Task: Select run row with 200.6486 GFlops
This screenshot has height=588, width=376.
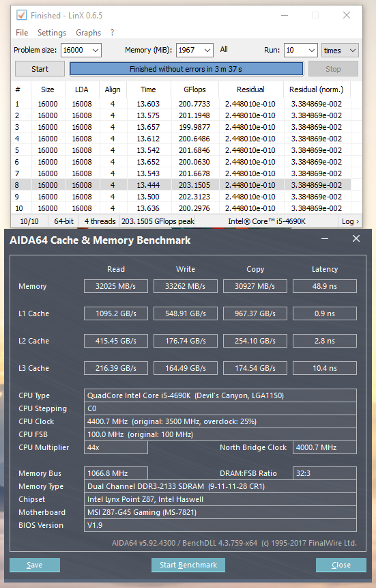Action: (x=181, y=139)
